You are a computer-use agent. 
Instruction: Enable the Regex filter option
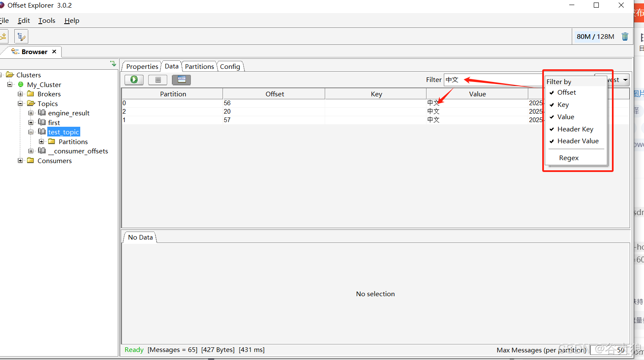click(x=568, y=158)
